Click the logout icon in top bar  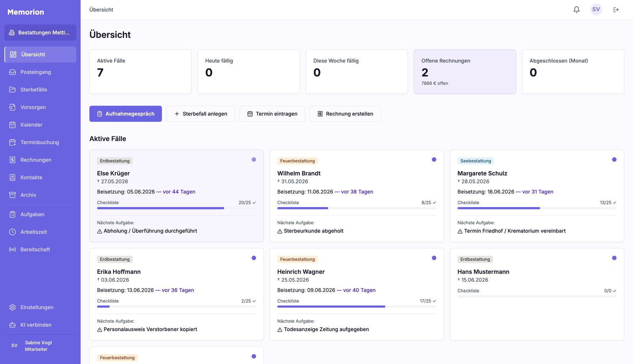(x=616, y=9)
